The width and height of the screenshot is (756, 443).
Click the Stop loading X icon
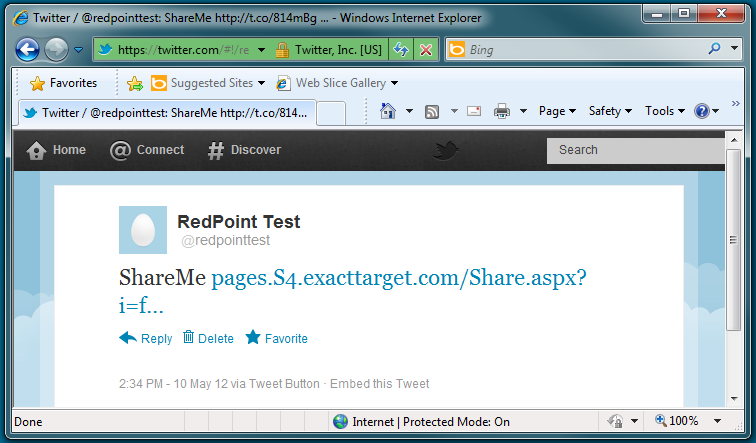tap(425, 49)
